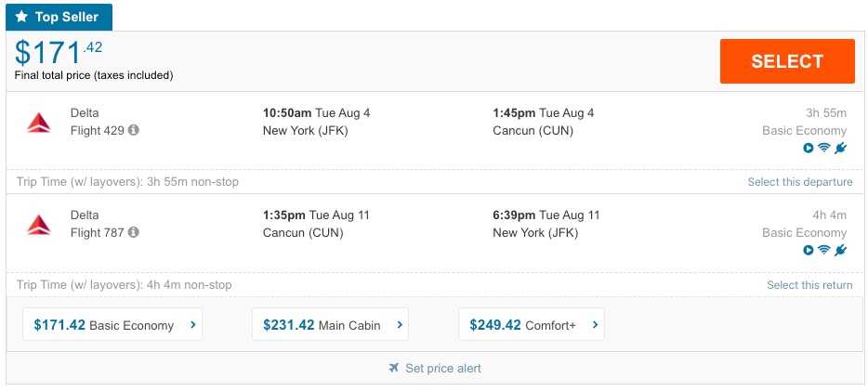Click the Delta logo for Flight 429
Viewport: 868px width, 391px height.
(x=39, y=122)
